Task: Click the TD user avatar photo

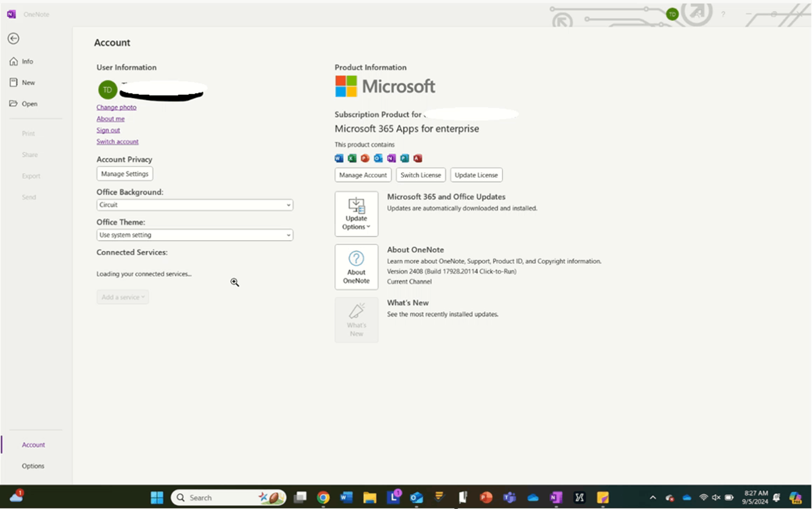Action: click(108, 90)
